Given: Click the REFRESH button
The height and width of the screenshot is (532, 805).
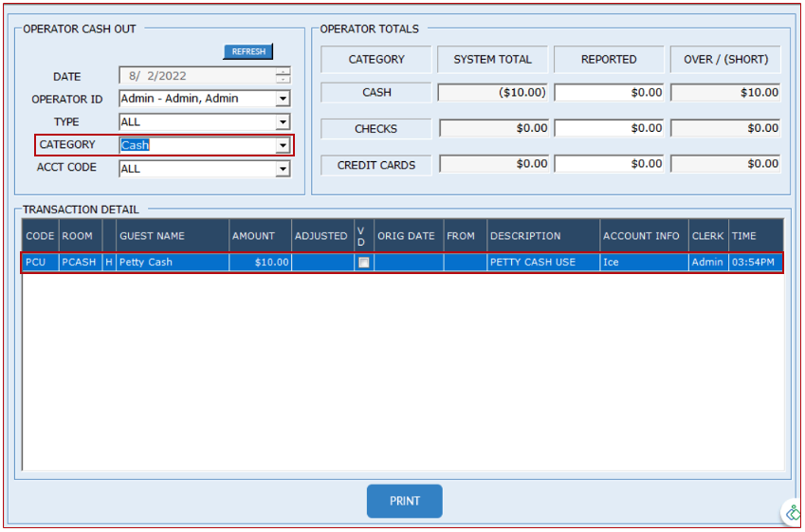Looking at the screenshot, I should pos(248,52).
